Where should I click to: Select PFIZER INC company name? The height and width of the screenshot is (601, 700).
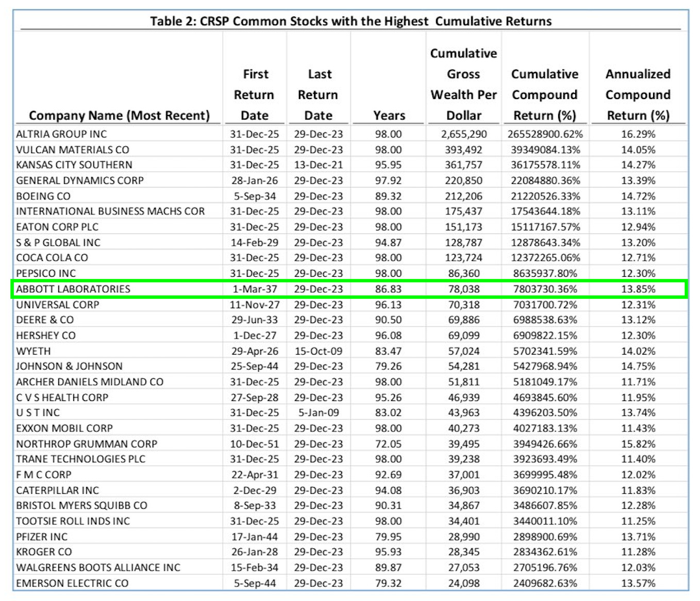42,537
